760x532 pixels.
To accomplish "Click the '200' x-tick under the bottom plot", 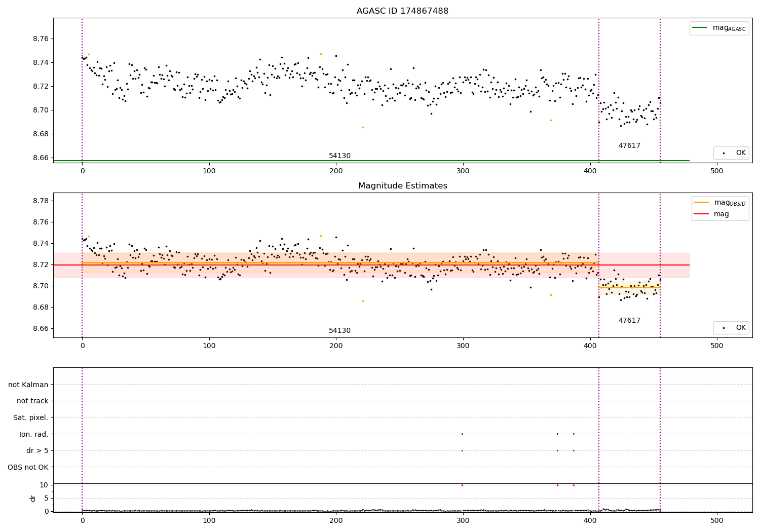I will pos(336,520).
